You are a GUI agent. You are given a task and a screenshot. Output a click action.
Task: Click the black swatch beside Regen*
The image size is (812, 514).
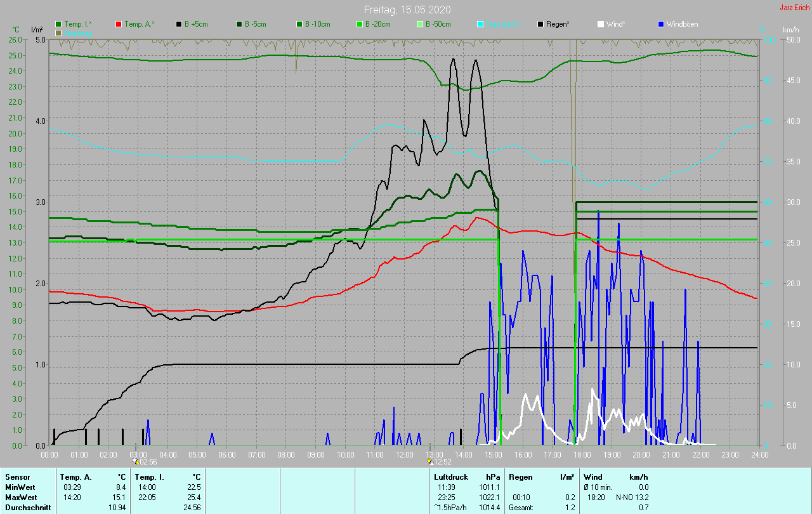pyautogui.click(x=540, y=24)
